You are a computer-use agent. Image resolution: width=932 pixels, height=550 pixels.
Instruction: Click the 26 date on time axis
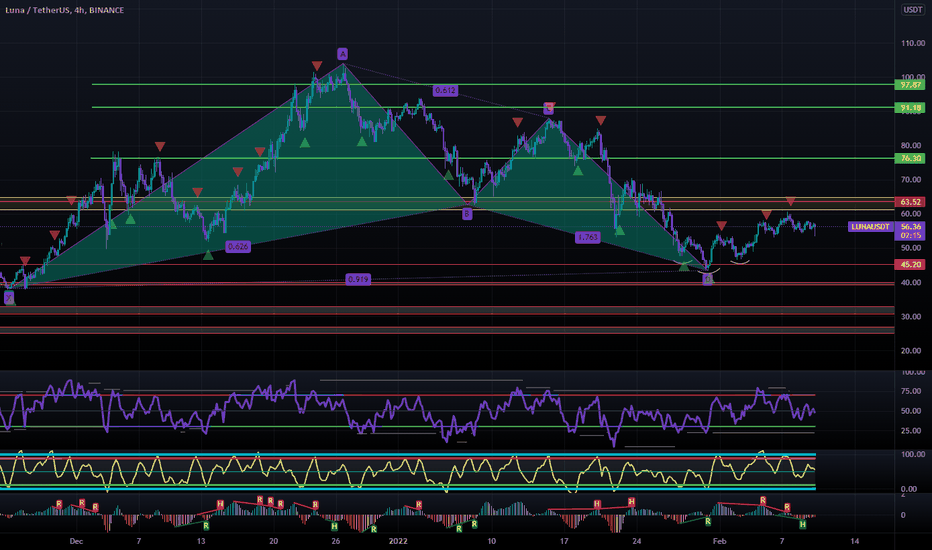coord(336,541)
